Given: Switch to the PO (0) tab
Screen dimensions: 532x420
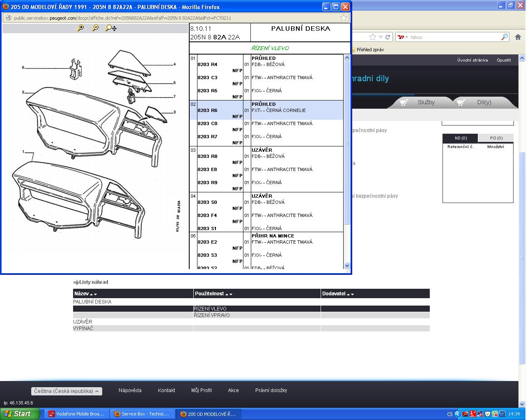Looking at the screenshot, I should point(496,138).
